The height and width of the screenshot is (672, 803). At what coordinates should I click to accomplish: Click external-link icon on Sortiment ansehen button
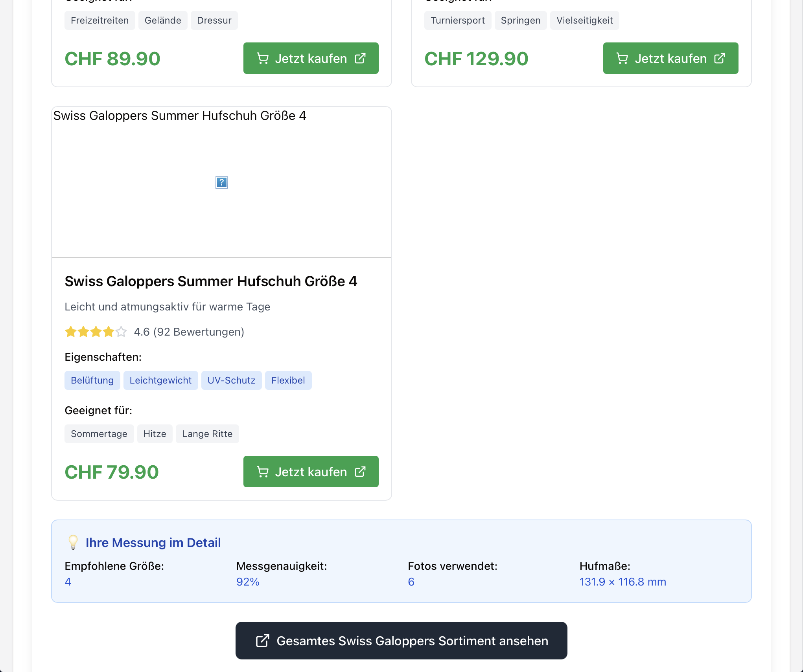coord(262,641)
